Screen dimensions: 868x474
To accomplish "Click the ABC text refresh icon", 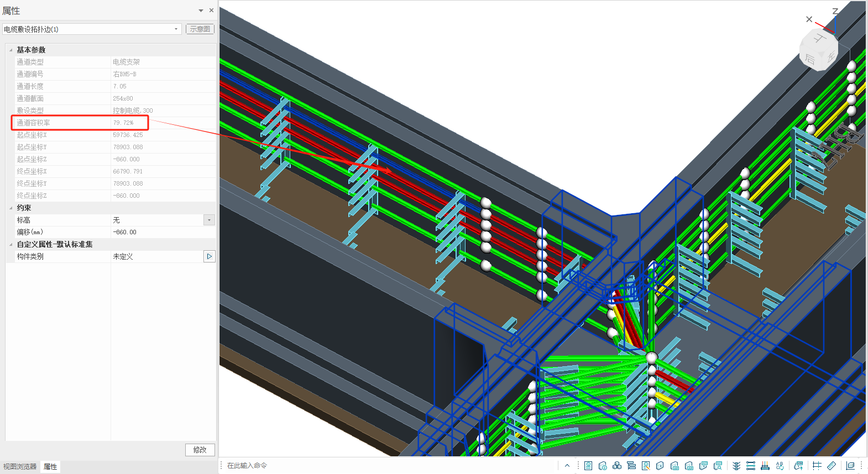I will pos(780,466).
